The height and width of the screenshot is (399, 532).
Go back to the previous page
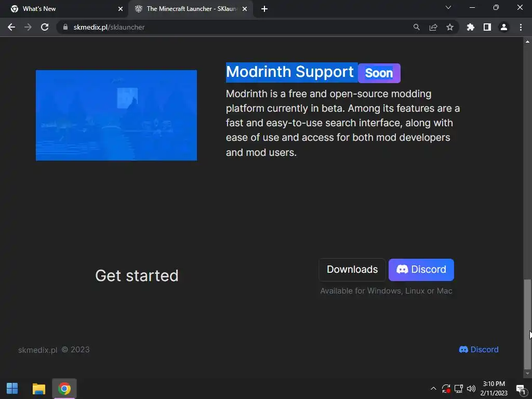11,27
